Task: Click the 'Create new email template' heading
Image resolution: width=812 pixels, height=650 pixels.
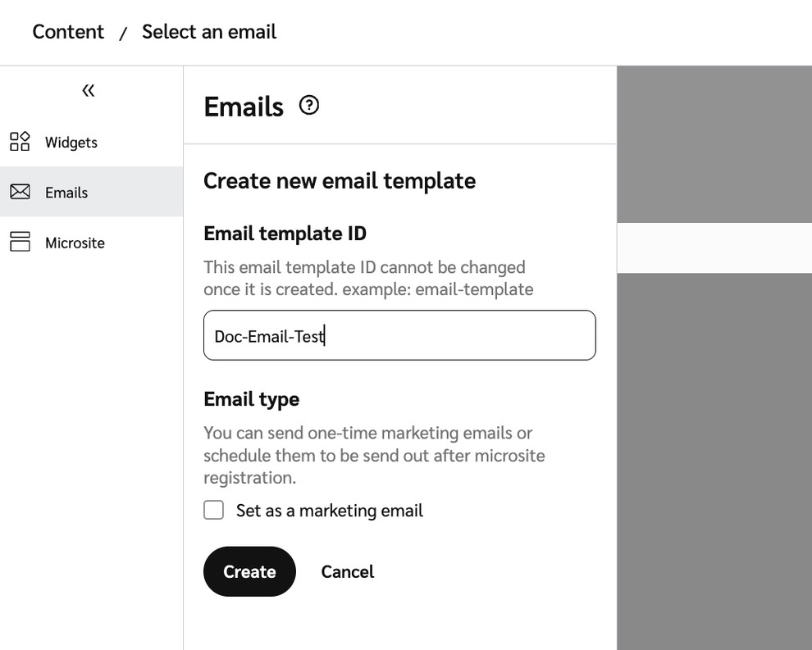Action: point(339,180)
